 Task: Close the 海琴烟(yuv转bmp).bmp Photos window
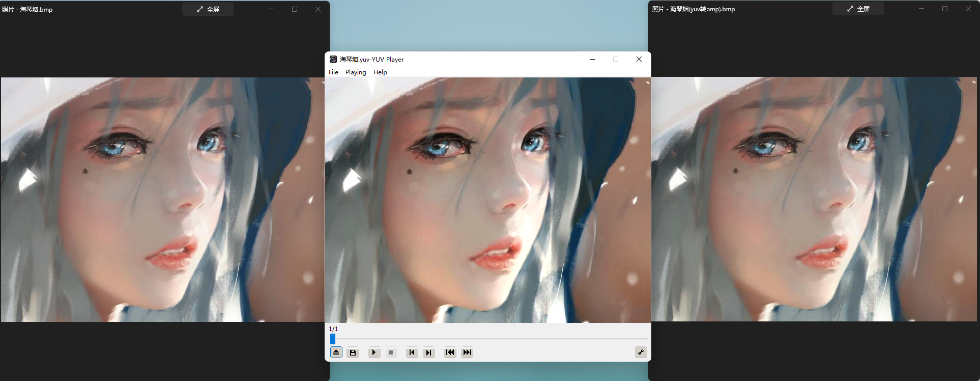coord(968,9)
